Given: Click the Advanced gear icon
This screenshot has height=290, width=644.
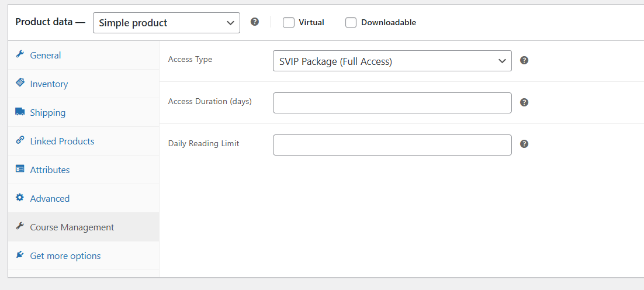Looking at the screenshot, I should point(20,198).
